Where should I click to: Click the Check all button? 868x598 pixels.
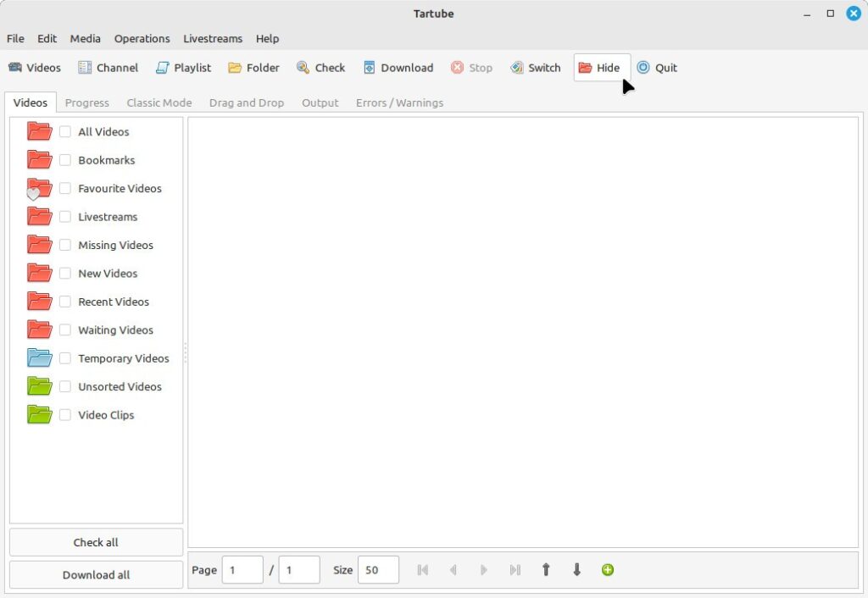pyautogui.click(x=97, y=542)
